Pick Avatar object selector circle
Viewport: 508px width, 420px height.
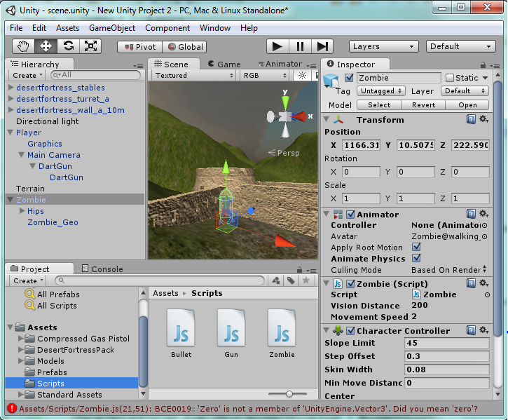(484, 237)
